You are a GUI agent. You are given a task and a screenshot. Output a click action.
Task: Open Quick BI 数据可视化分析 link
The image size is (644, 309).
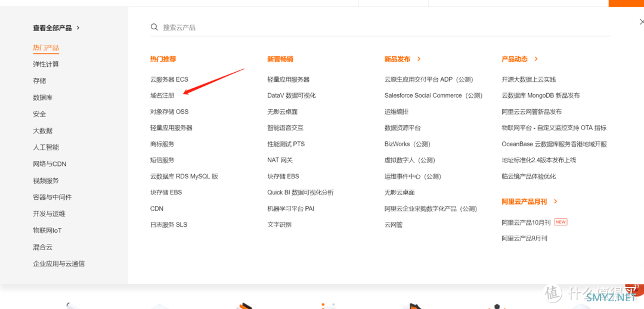(x=301, y=192)
